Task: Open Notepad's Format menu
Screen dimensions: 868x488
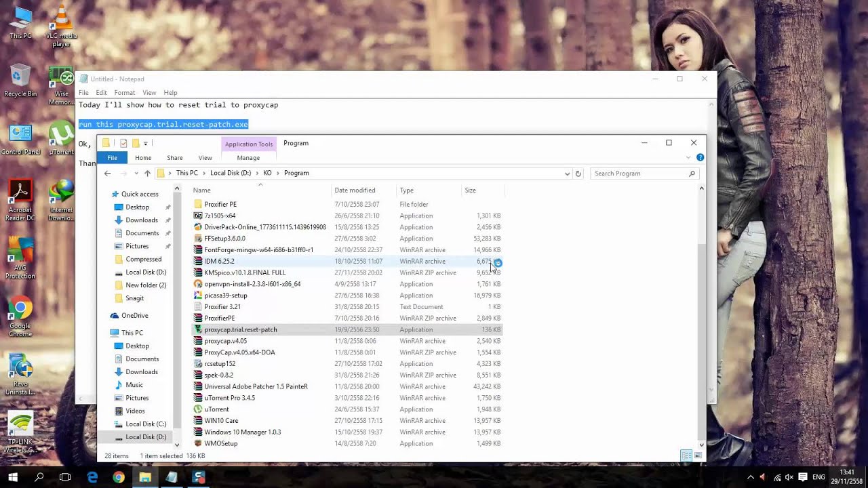Action: pyautogui.click(x=124, y=93)
